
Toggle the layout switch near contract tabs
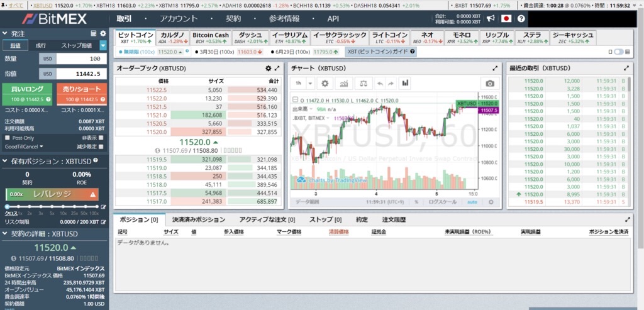coord(619,52)
